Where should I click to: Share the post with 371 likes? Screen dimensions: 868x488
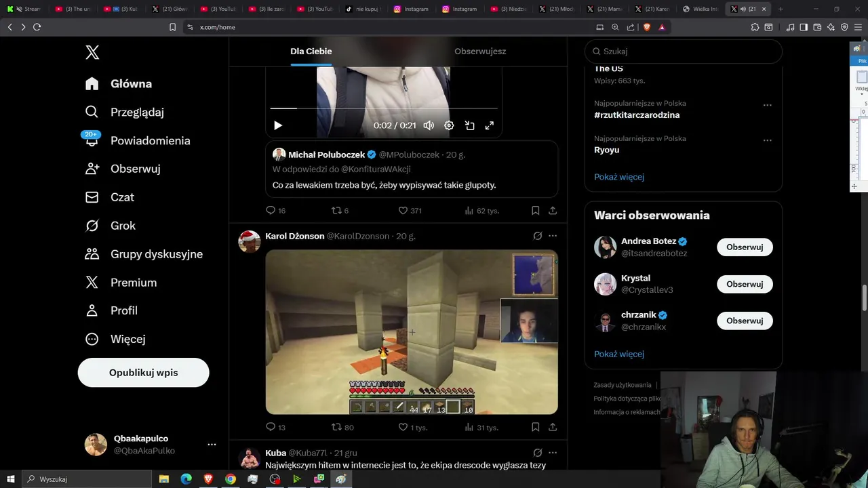553,211
